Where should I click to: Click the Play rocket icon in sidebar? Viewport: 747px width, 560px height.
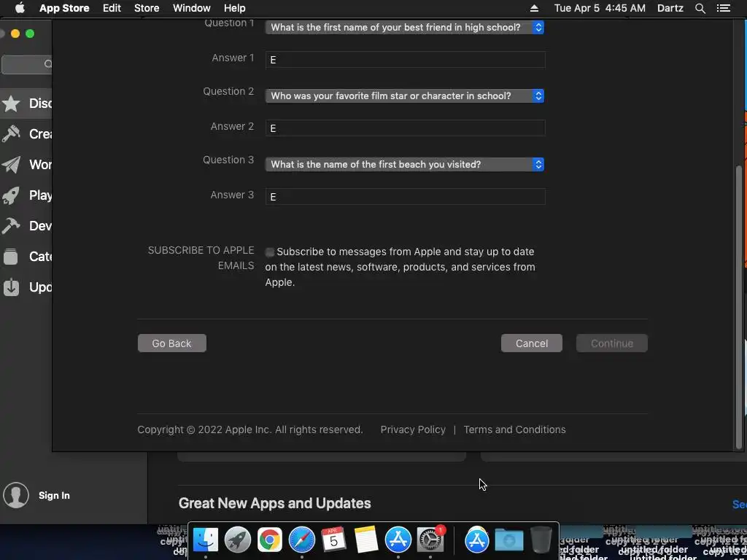click(x=11, y=195)
